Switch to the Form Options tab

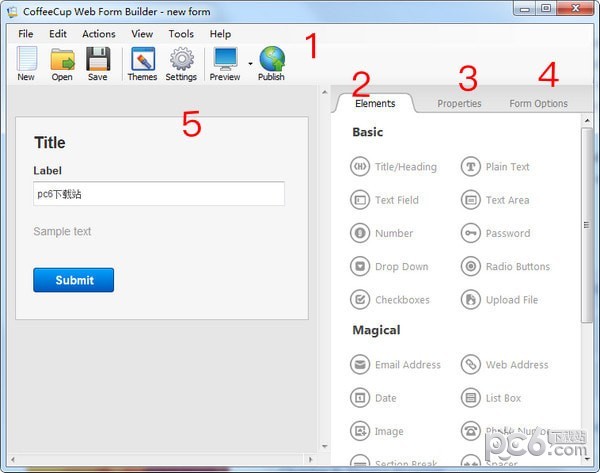point(538,103)
